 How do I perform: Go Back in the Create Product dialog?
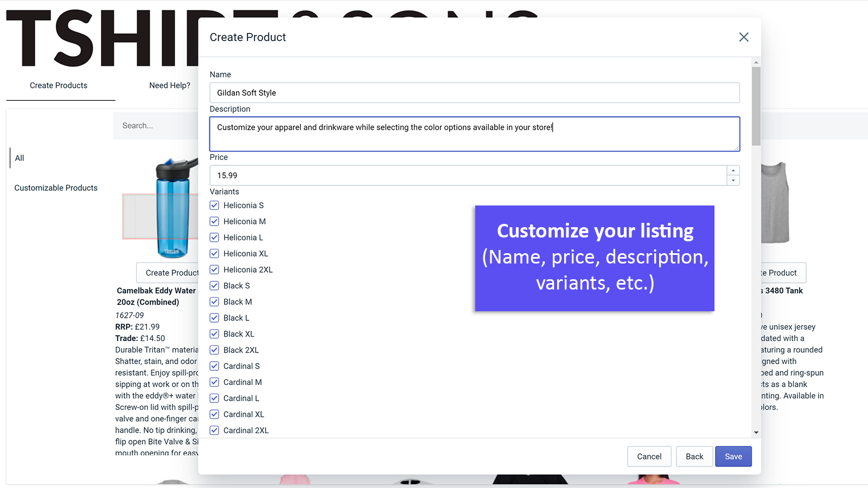tap(694, 457)
